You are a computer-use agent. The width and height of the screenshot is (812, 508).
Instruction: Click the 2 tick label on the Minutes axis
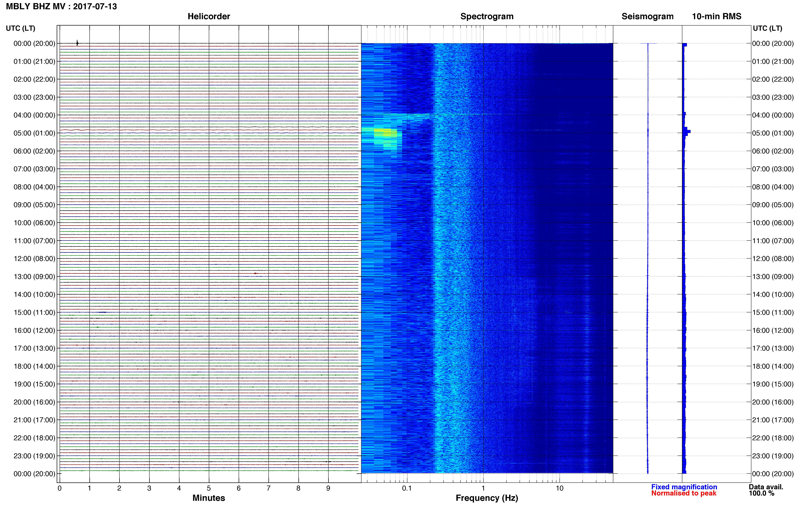119,488
